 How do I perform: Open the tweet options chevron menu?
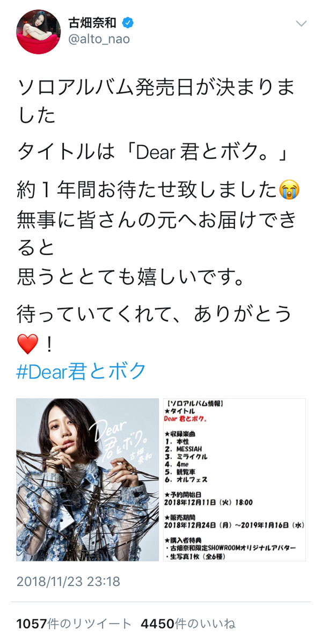point(302,24)
